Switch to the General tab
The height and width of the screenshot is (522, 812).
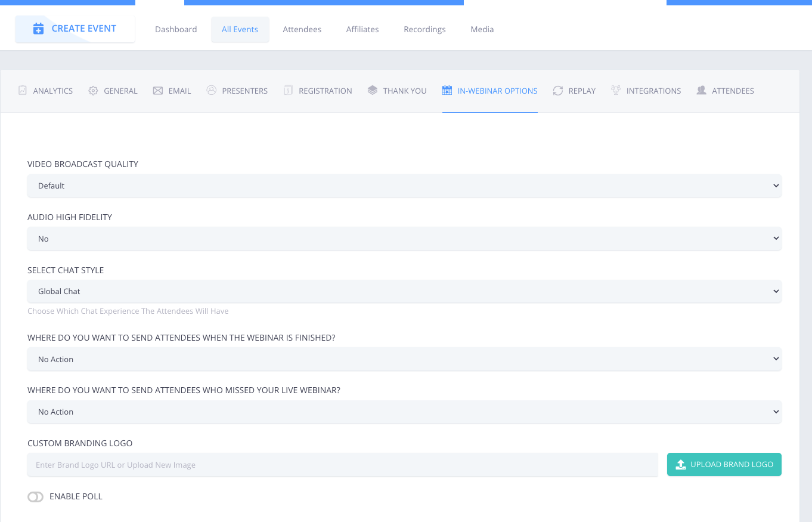click(x=113, y=91)
